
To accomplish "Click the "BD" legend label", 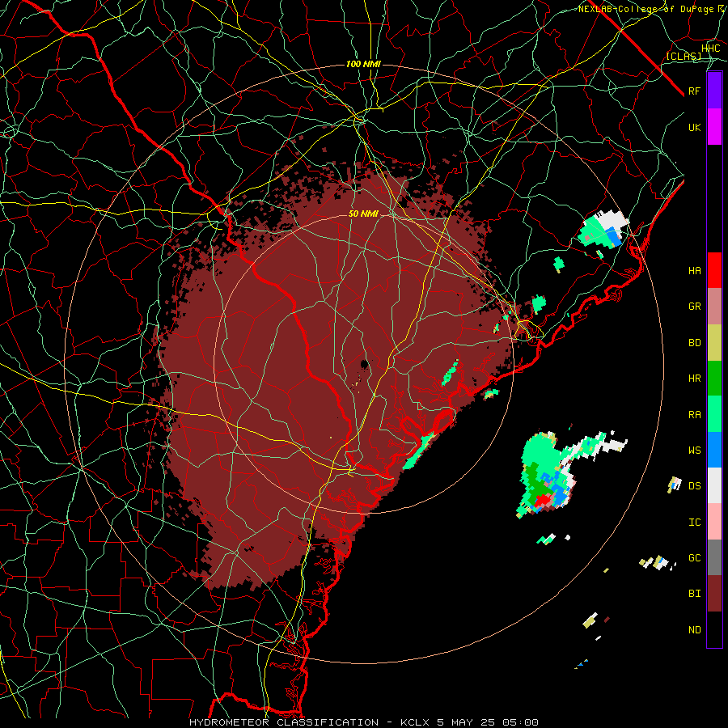I will 694,343.
